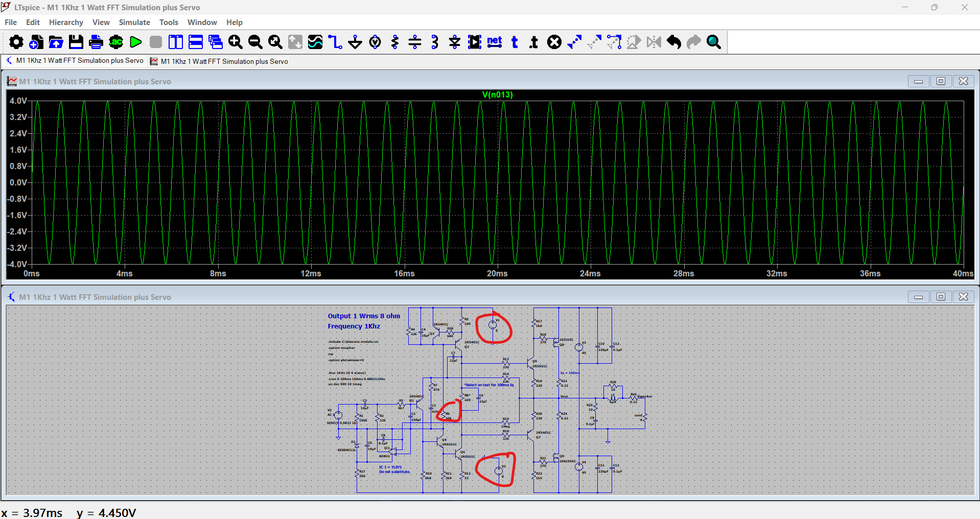Open the Tools menu

click(x=169, y=22)
